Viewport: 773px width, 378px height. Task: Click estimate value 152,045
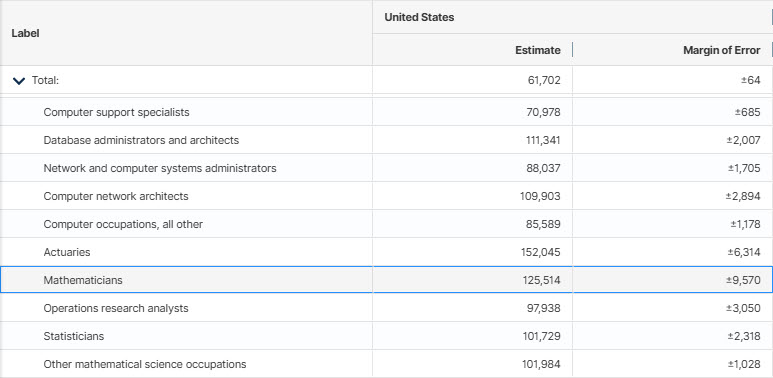(x=541, y=252)
